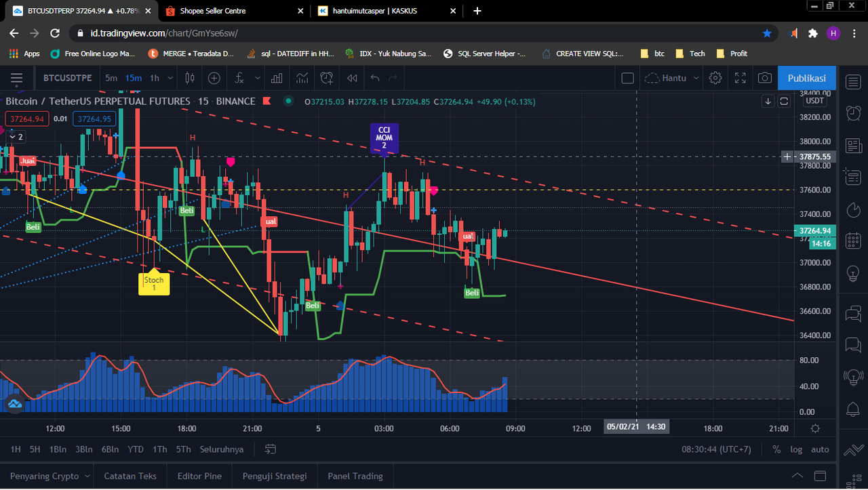Switch to Shopee Seller Centre browser tab
868x490 pixels.
tap(233, 11)
